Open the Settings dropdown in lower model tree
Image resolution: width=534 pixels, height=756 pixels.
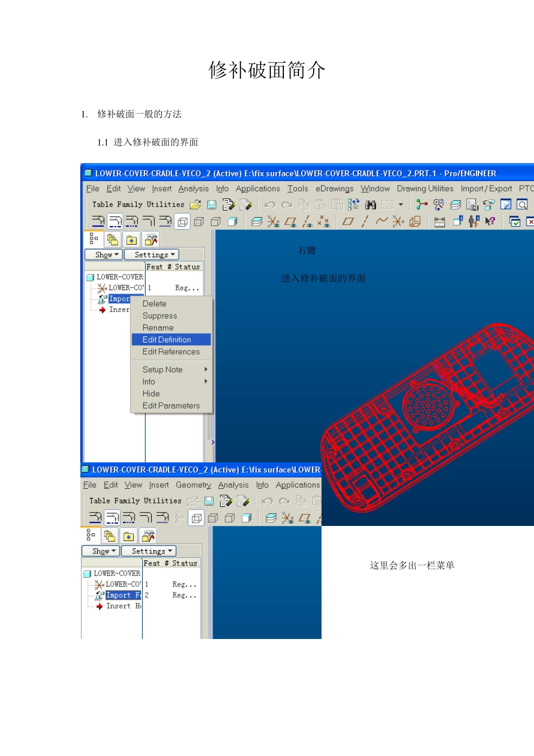(x=149, y=551)
